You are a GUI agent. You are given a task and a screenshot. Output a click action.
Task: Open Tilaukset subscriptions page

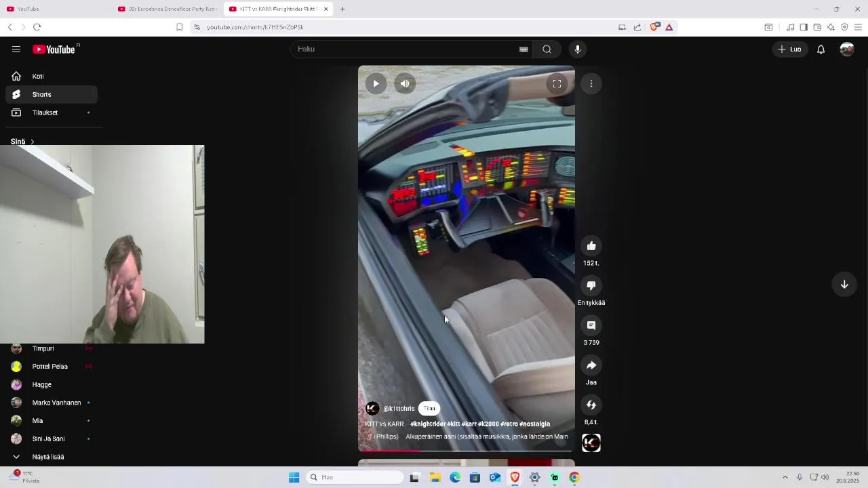point(52,113)
